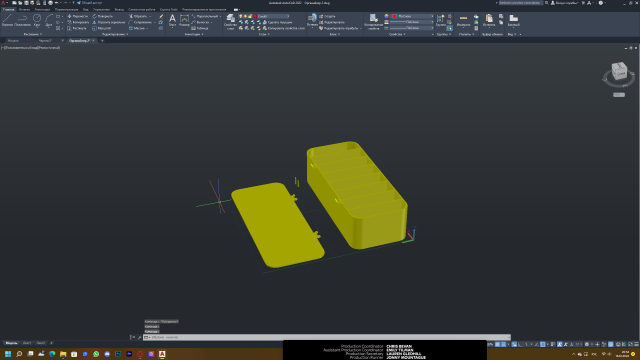
Task: Open the Parametric (Параметризация) ribbon tab
Action: click(x=67, y=9)
